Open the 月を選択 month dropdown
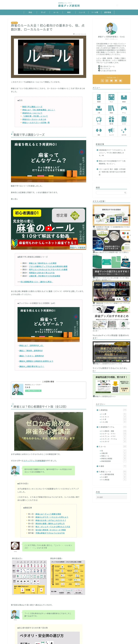138x644 pixels. [x=111, y=497]
